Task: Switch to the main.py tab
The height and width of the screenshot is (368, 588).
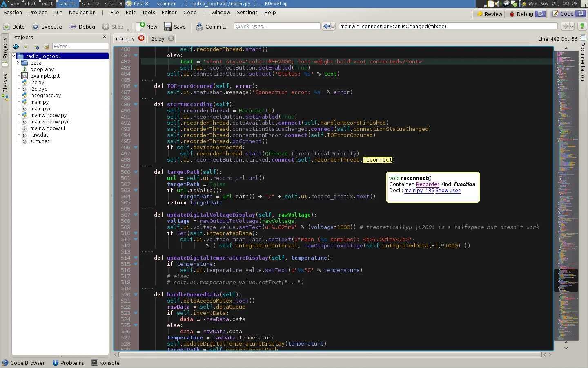Action: point(125,38)
